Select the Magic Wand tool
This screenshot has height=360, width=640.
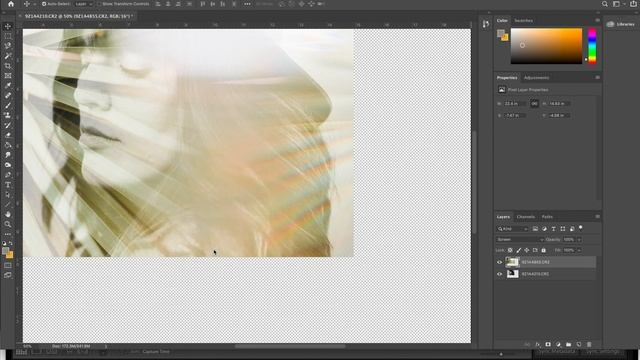pos(8,56)
